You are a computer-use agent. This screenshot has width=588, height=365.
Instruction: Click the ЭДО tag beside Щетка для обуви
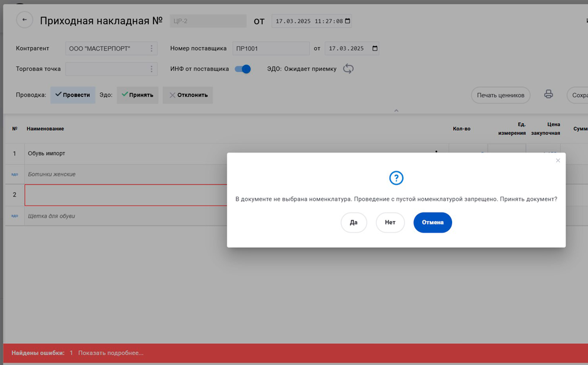(15, 216)
